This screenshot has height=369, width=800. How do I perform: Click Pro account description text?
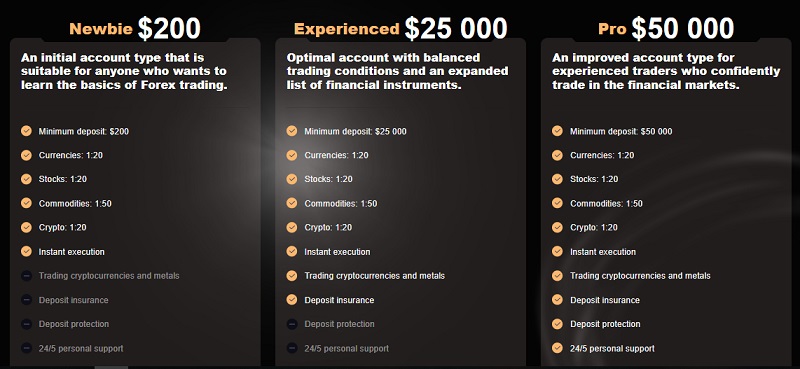(x=666, y=71)
